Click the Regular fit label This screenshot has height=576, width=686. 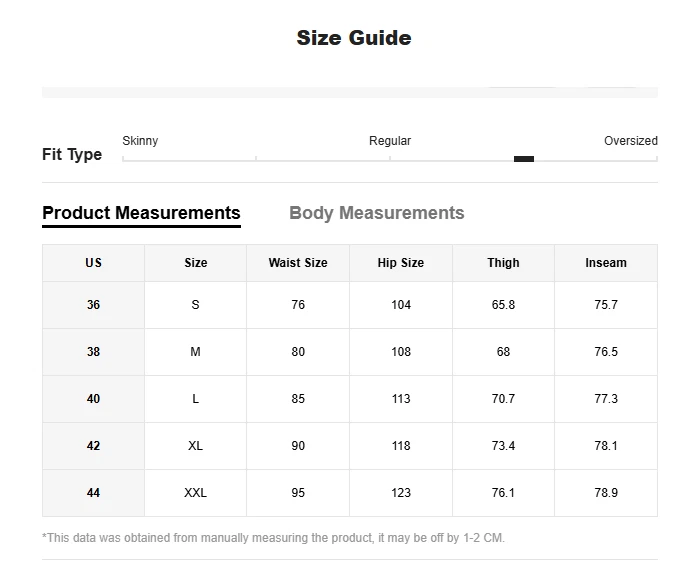coord(390,141)
